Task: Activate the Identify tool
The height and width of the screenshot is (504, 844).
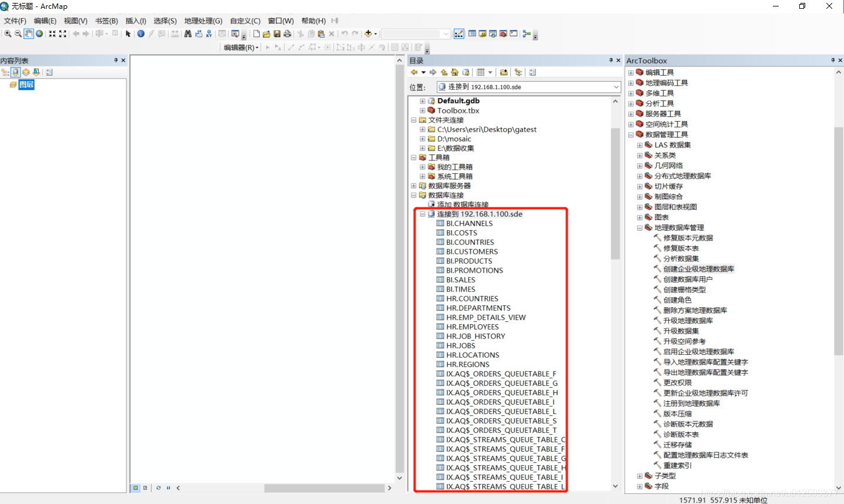Action: coord(141,33)
